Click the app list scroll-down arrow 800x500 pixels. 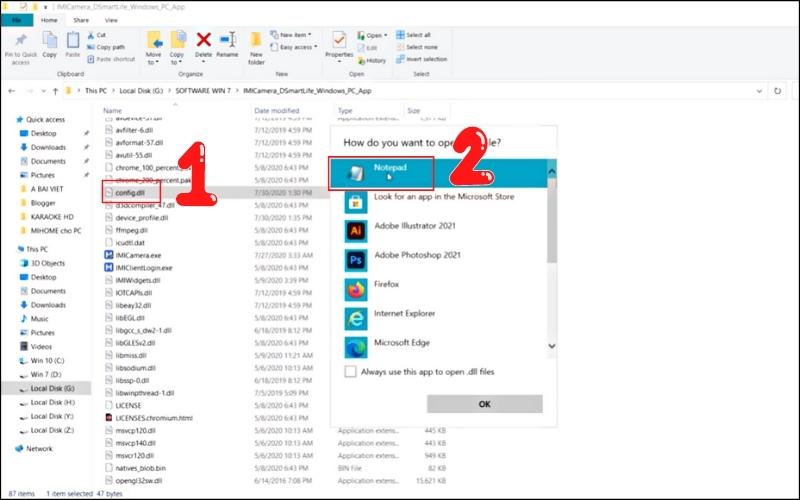pyautogui.click(x=552, y=346)
